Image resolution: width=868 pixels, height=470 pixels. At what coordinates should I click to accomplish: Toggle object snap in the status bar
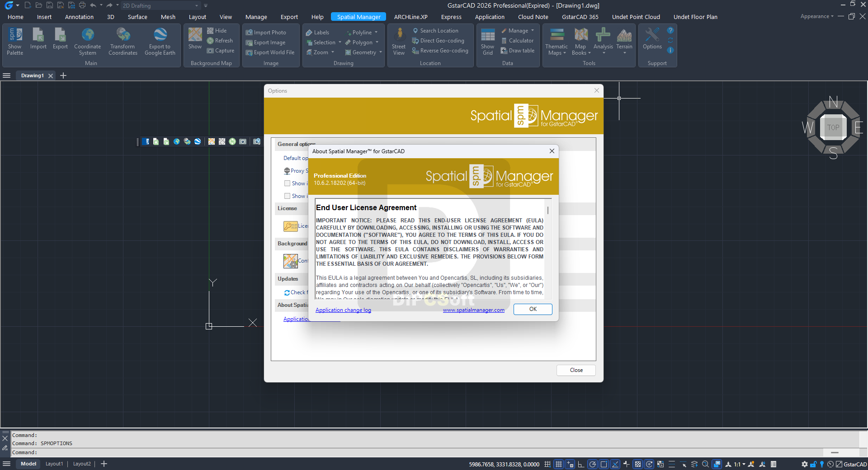pos(604,464)
